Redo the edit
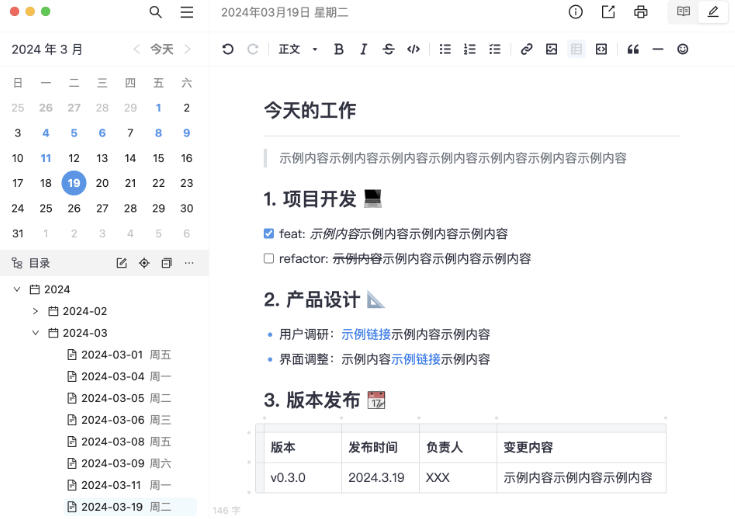The image size is (735, 519). [x=253, y=49]
